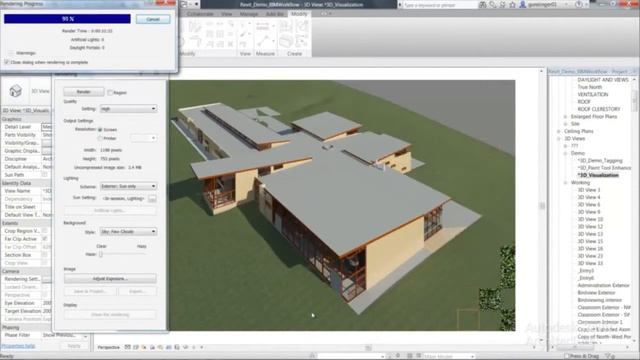Open the Background Style dropdown
This screenshot has width=640, height=360.
pos(128,231)
